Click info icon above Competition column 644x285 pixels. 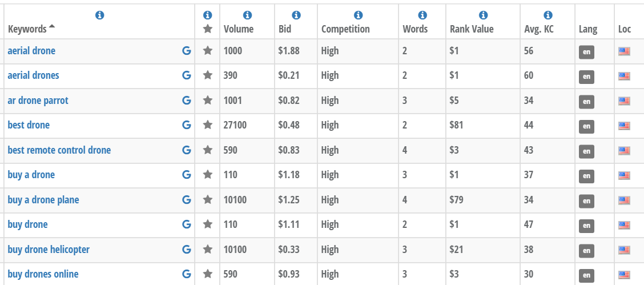(x=358, y=15)
